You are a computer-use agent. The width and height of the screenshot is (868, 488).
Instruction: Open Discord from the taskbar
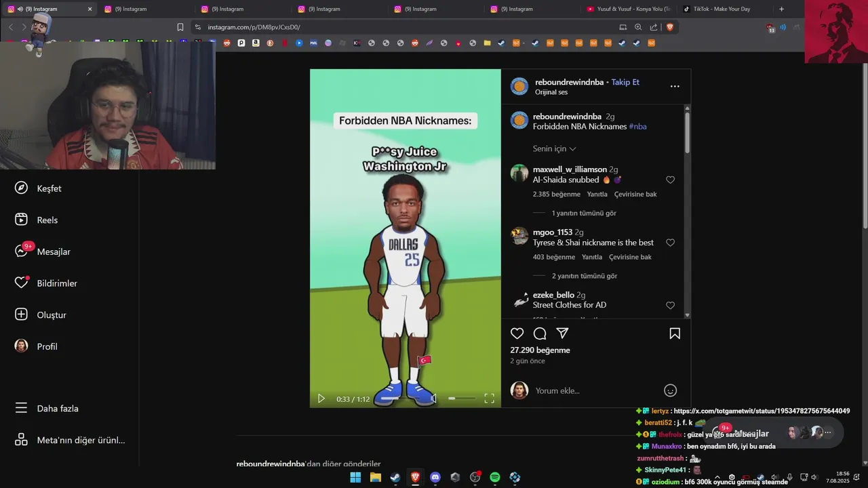click(435, 477)
